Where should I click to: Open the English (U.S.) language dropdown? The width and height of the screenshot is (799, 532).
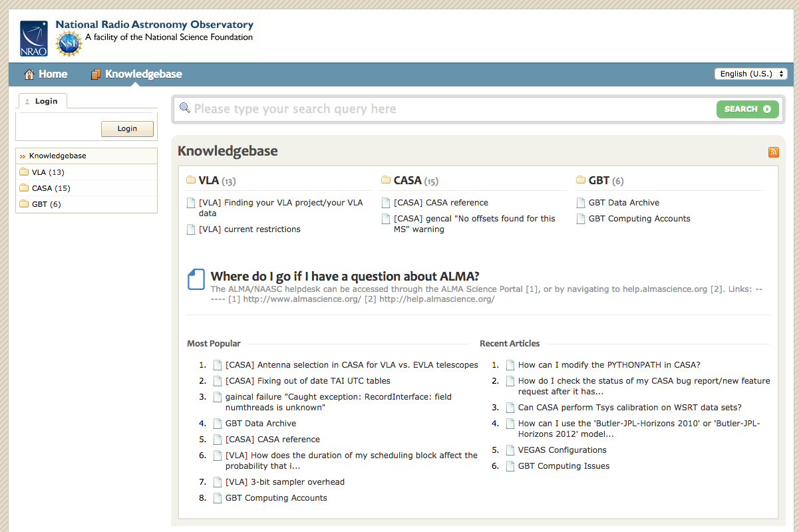point(750,74)
